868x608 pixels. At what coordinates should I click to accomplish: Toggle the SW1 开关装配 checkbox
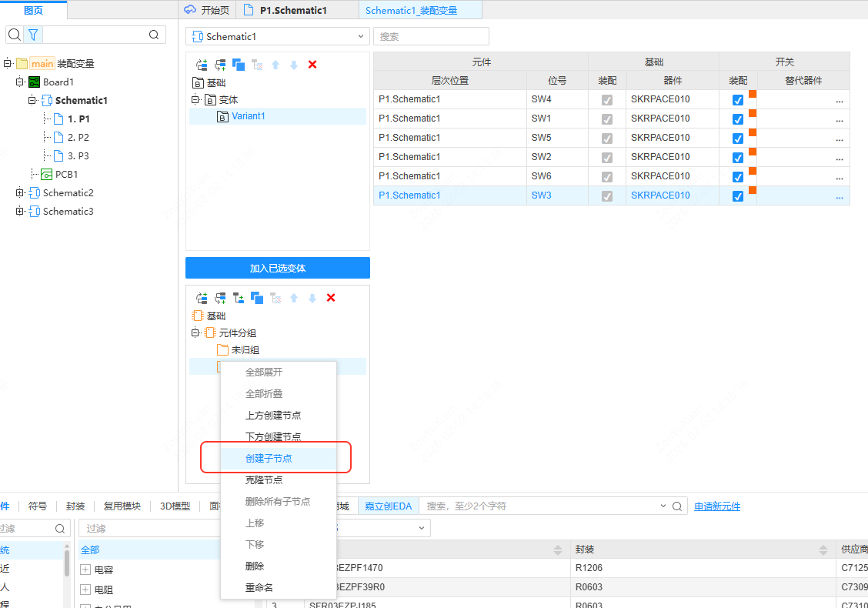tap(737, 119)
